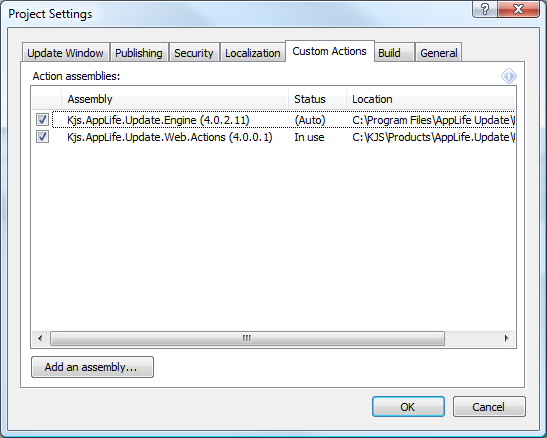Go to the Security tab
This screenshot has height=438, width=547.
point(194,53)
